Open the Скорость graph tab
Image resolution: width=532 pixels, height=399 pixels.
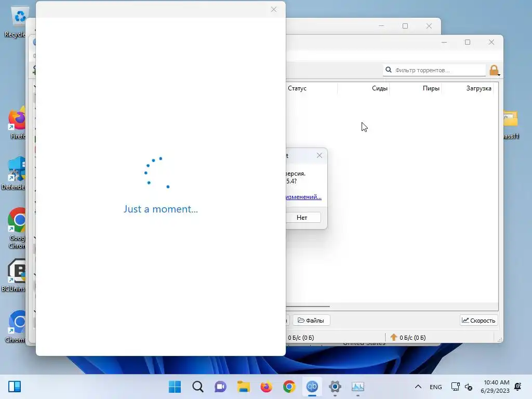tap(478, 320)
